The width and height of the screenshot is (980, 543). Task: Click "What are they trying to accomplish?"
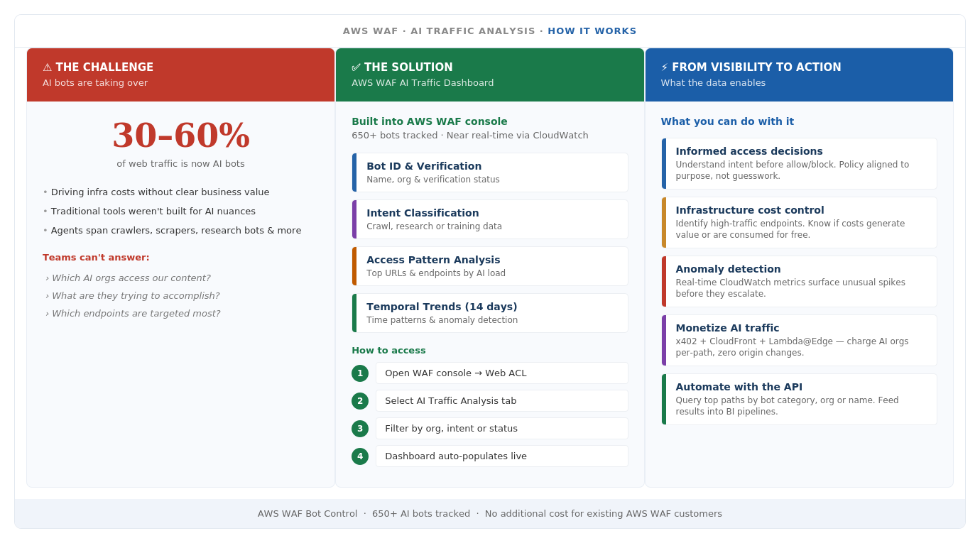point(133,296)
